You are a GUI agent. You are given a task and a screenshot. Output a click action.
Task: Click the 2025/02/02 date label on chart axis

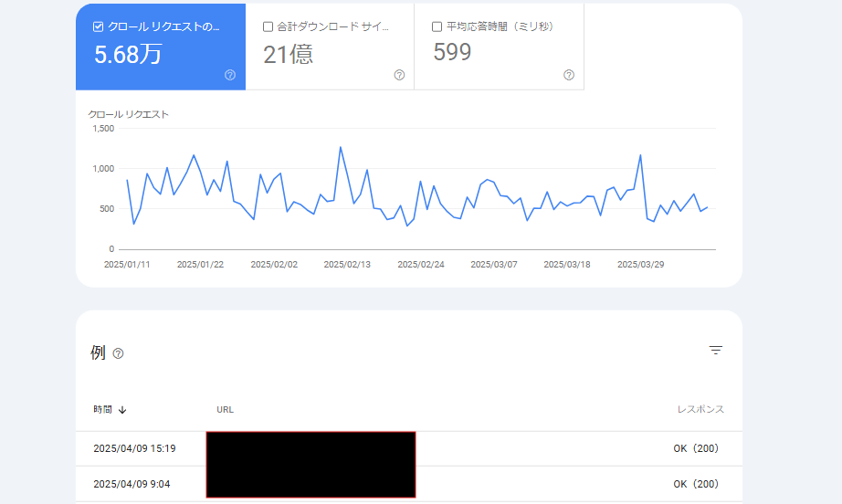274,265
